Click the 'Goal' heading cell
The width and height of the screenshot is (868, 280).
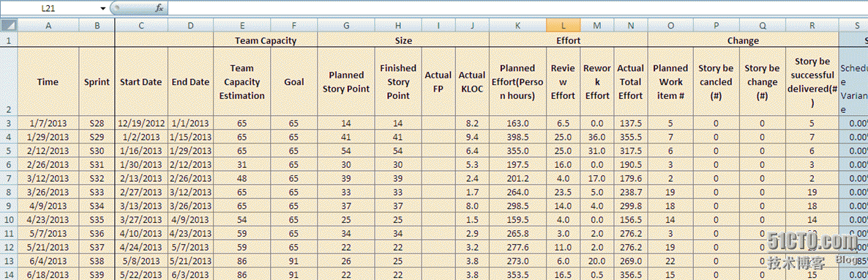pos(294,82)
